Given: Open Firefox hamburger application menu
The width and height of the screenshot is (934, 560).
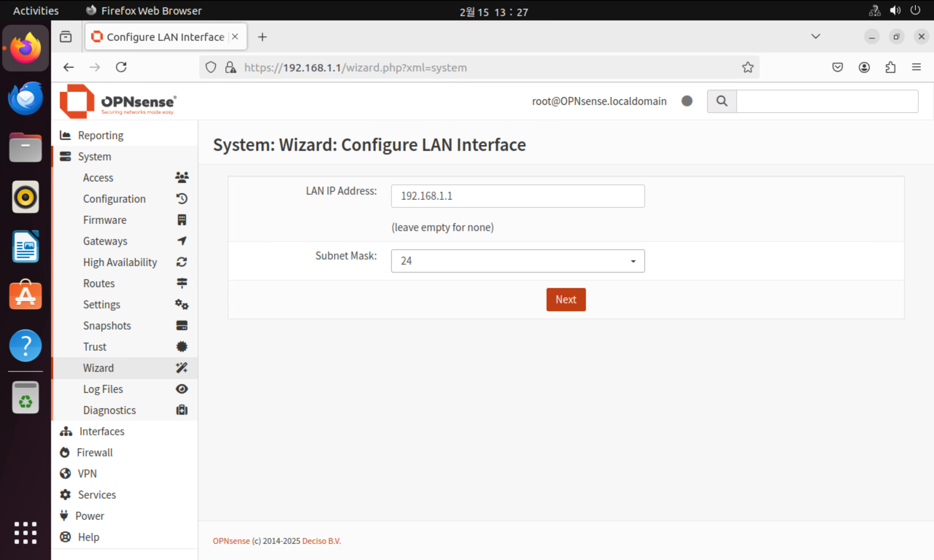Looking at the screenshot, I should pos(916,67).
